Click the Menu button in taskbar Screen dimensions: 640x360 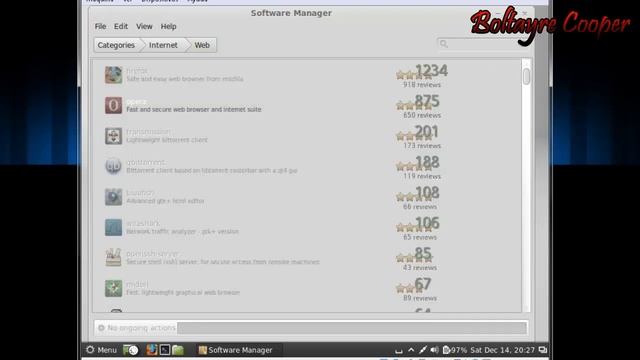pyautogui.click(x=102, y=350)
